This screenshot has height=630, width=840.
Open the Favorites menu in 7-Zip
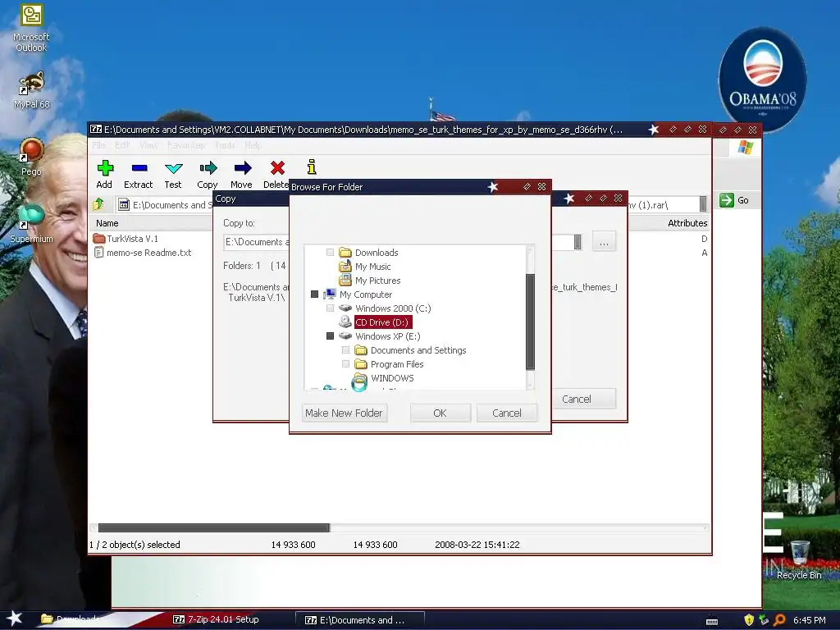[186, 145]
